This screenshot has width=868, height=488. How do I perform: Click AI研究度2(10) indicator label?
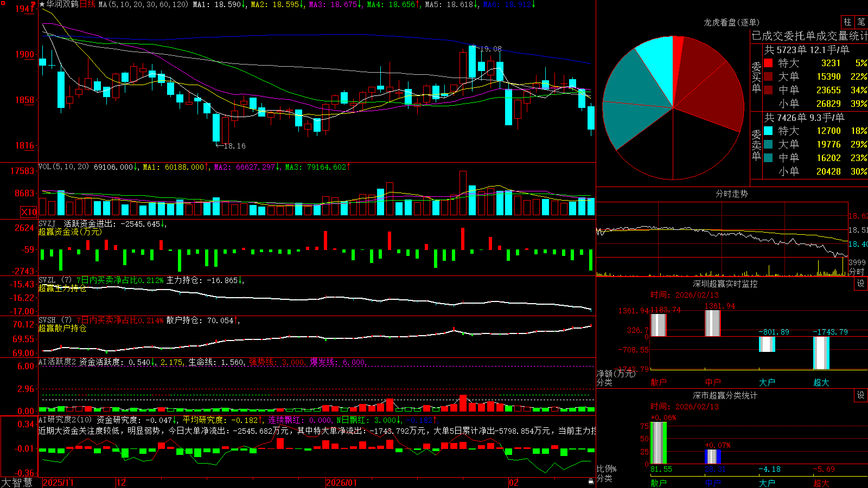pos(65,420)
